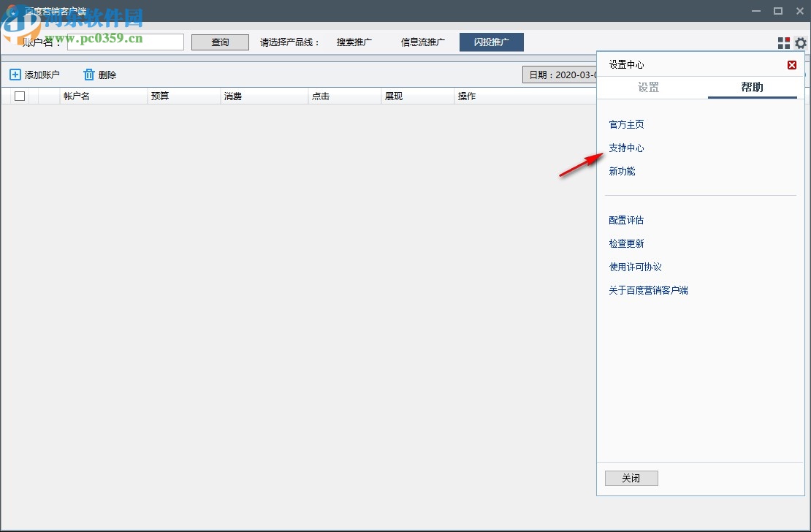Switch to the 帮助 tab
This screenshot has width=811, height=532.
coord(752,87)
